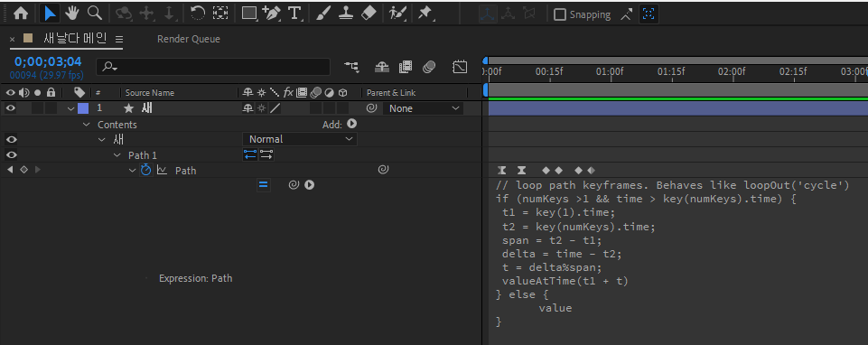Select the Rectangle shape tool

click(x=249, y=14)
